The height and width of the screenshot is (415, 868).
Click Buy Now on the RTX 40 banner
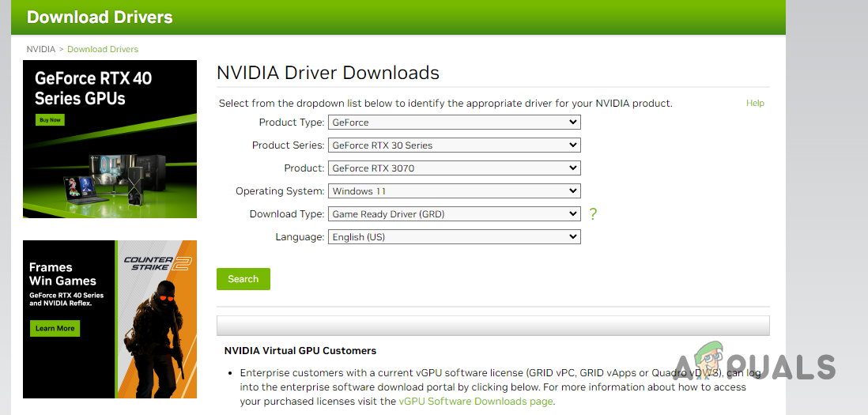pos(50,119)
